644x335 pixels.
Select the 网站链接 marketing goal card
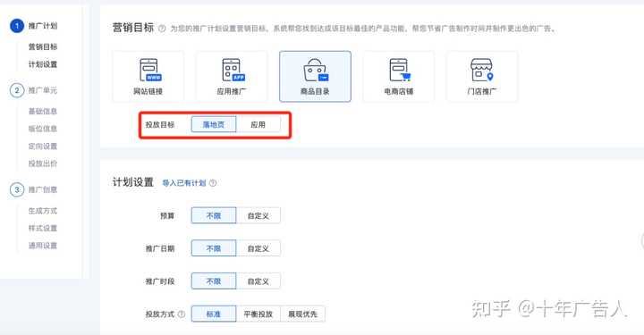[148, 76]
